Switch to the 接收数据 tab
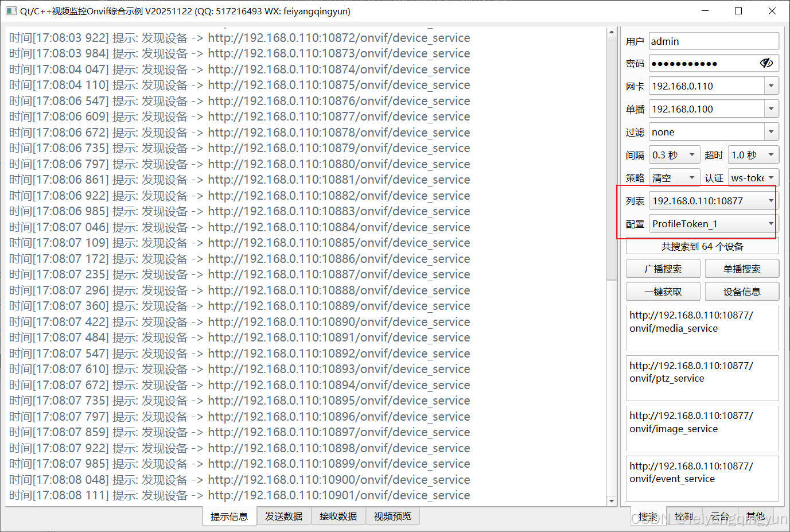 coord(338,517)
